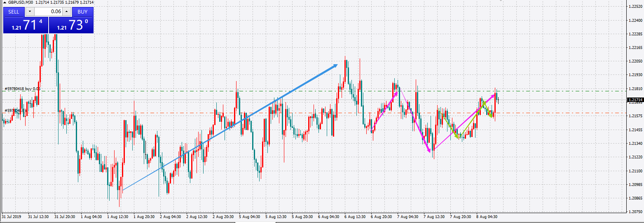The height and width of the screenshot is (223, 644).
Task: Click the 1.21810 price scale label
Action: (x=636, y=88)
